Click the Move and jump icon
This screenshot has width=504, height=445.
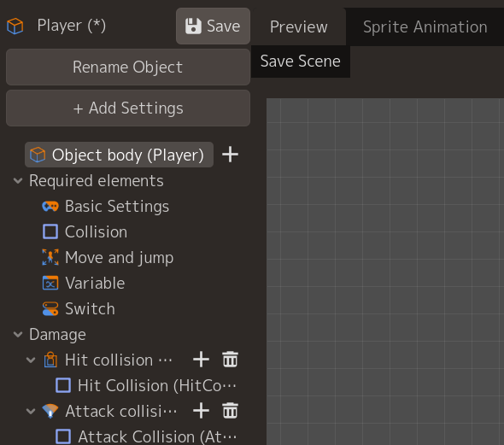click(x=50, y=257)
